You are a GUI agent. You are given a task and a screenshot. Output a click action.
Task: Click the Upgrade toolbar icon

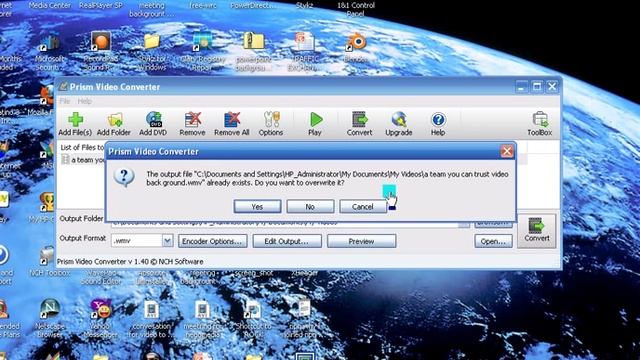(x=399, y=124)
